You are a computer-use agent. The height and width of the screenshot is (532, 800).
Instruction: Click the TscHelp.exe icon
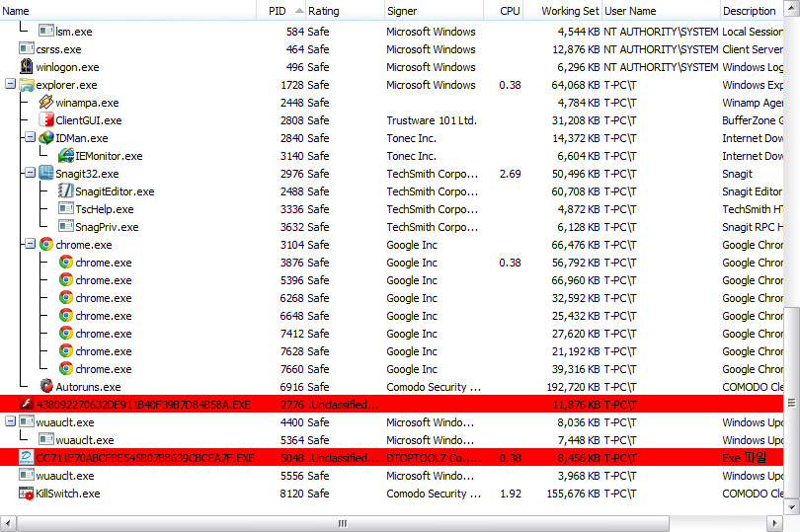pos(66,208)
